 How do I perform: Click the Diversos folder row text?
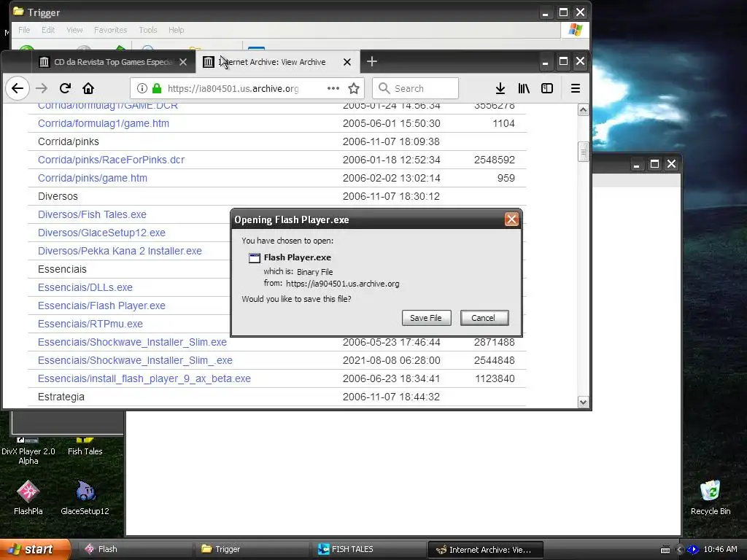58,197
